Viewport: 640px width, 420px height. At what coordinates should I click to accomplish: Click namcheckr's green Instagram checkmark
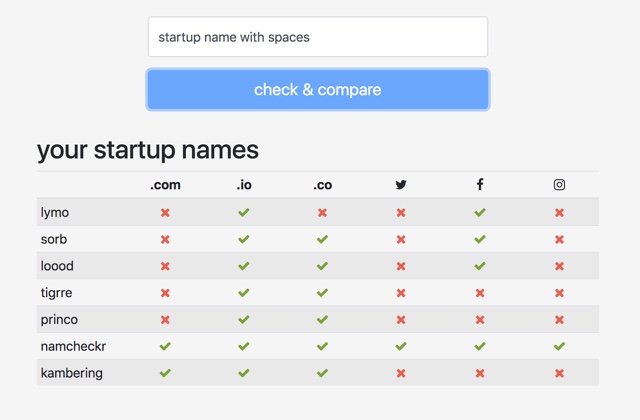(x=559, y=347)
